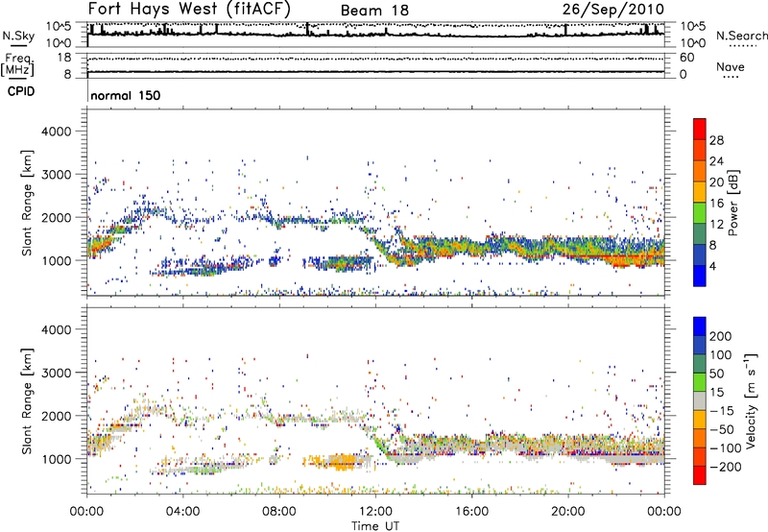This screenshot has height=532, width=768.
Task: Click '2000' tick on velocity panel range axis
Action: [57, 416]
